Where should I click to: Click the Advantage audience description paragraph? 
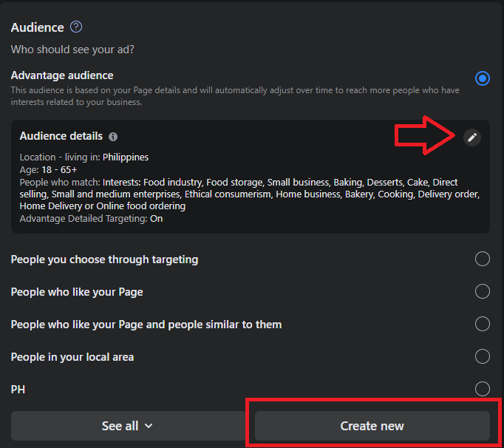[x=235, y=96]
